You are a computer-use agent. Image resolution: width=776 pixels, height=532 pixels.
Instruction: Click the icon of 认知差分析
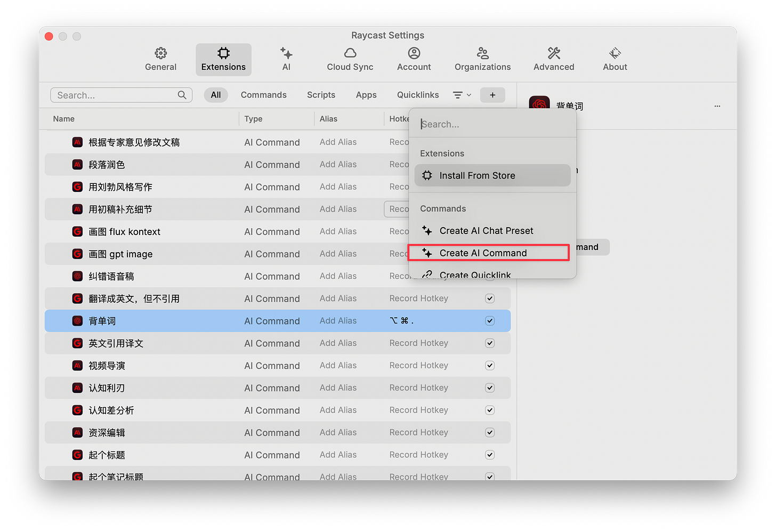(78, 410)
